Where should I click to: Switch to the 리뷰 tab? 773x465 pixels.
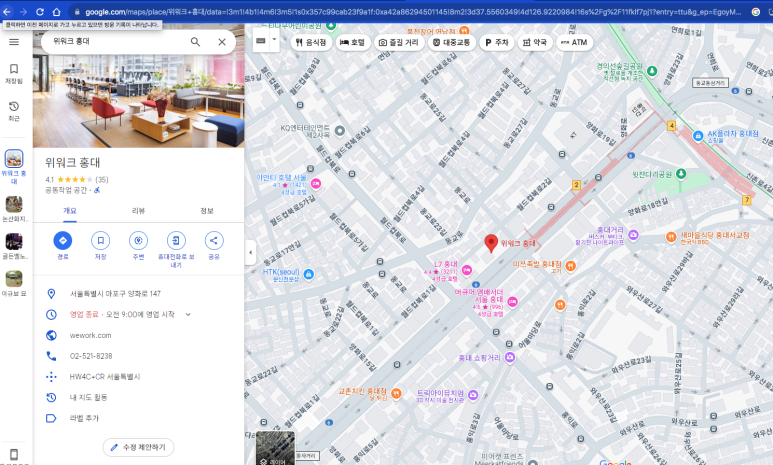point(139,211)
